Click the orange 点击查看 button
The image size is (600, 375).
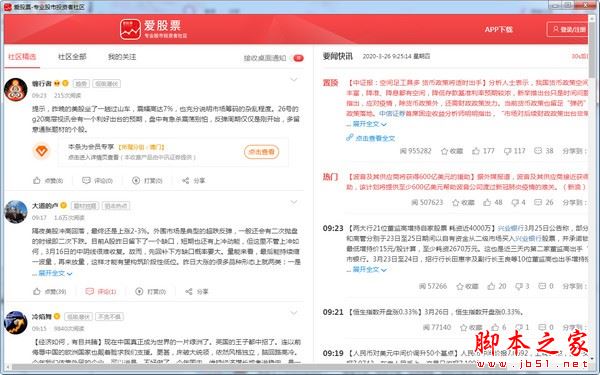pos(262,152)
